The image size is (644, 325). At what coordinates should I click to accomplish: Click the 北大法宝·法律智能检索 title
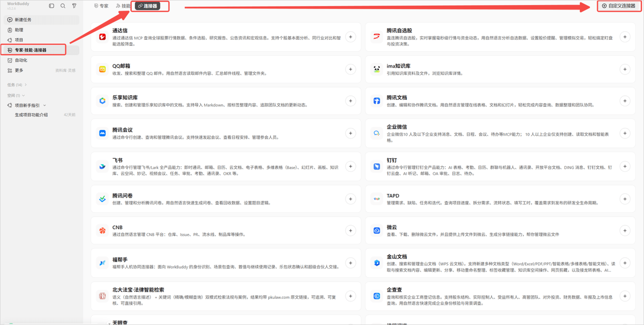138,290
